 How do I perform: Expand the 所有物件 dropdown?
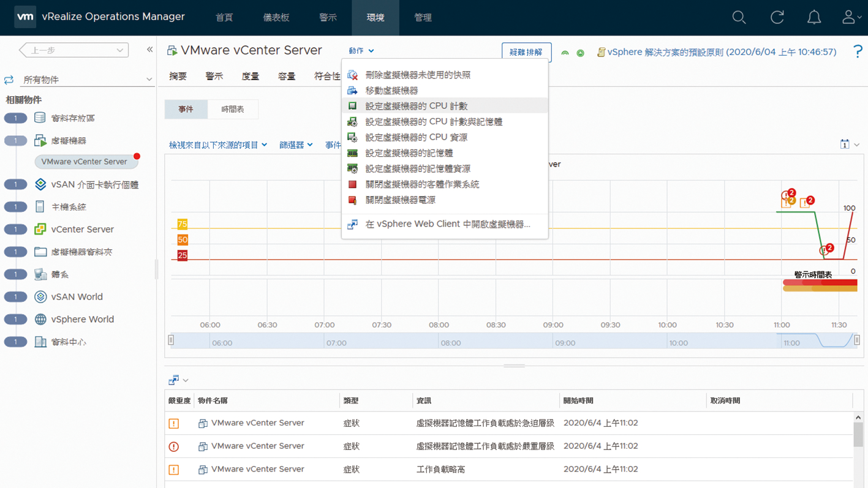coord(149,80)
